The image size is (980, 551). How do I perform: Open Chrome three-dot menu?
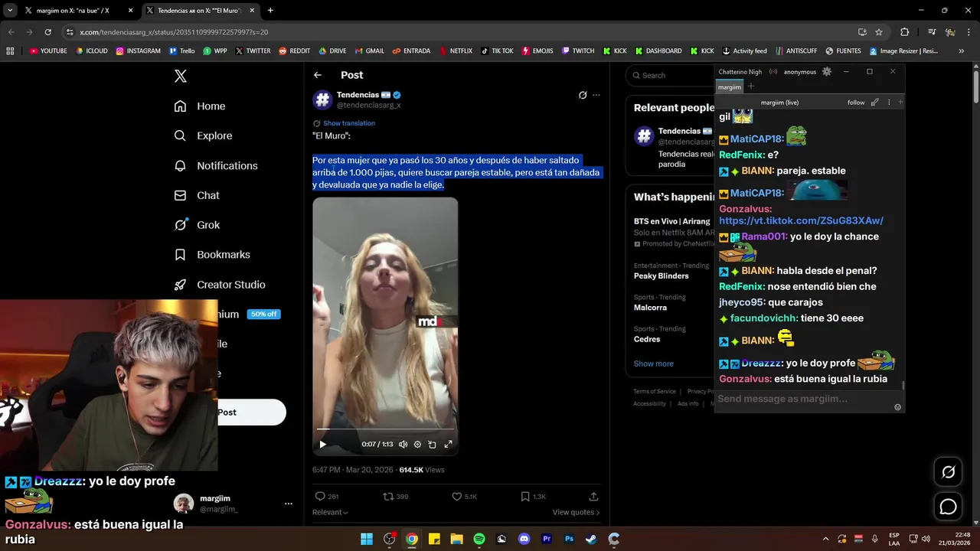pyautogui.click(x=969, y=32)
